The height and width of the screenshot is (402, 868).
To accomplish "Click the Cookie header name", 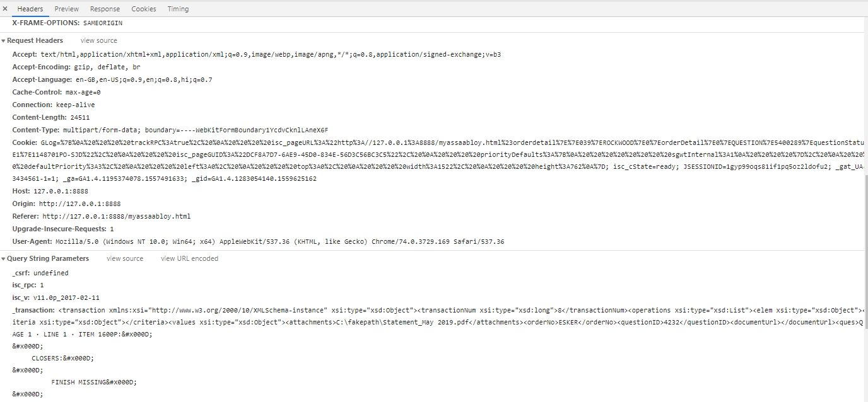I will [x=25, y=142].
